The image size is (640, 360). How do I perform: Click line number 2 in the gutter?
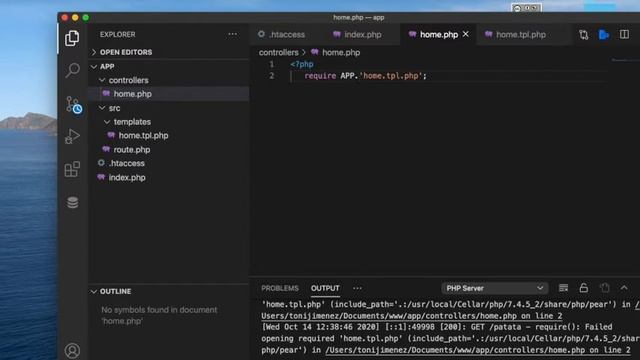pyautogui.click(x=271, y=76)
